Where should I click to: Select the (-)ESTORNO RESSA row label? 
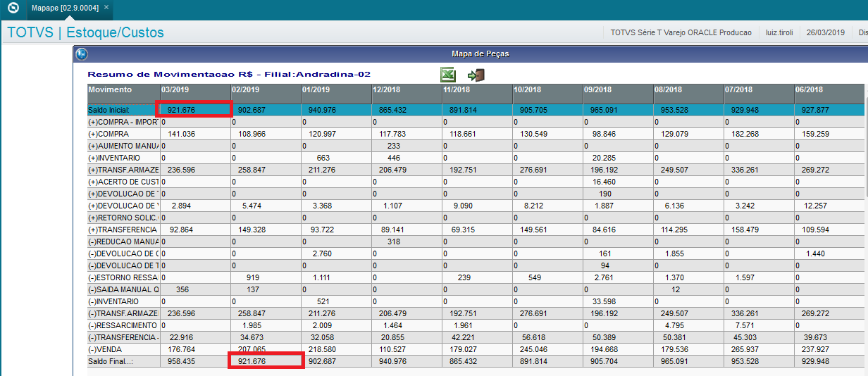(123, 277)
